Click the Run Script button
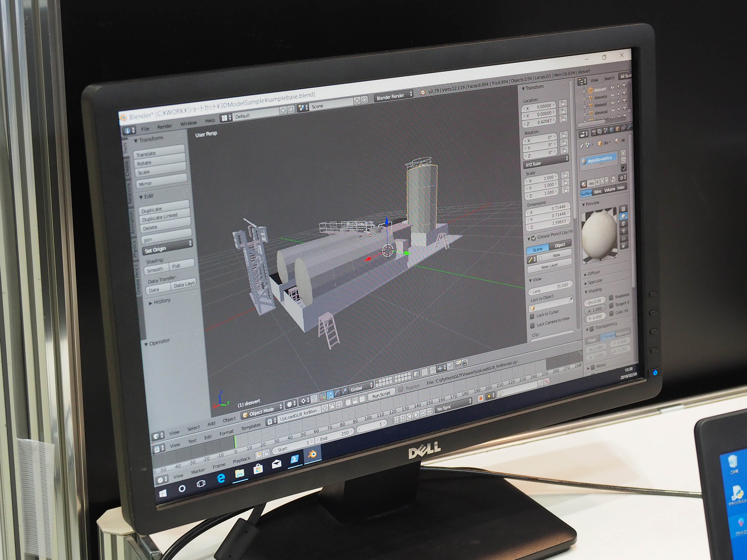Viewport: 747px width, 560px height. click(381, 395)
